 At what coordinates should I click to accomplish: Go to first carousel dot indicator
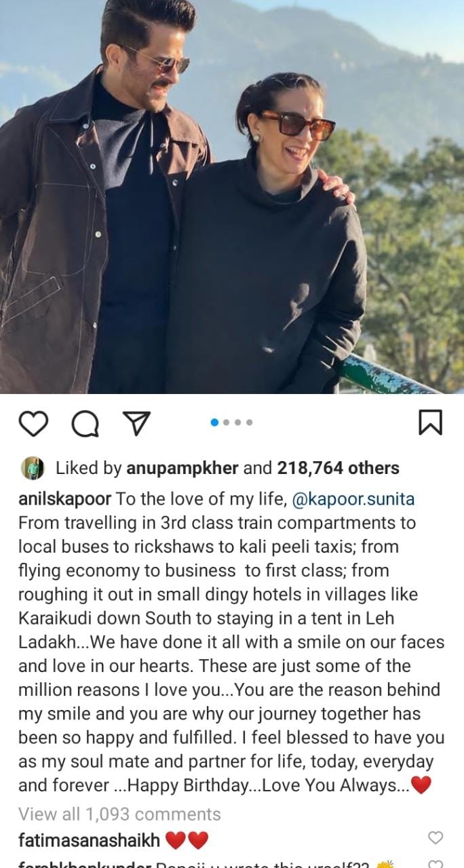point(215,422)
